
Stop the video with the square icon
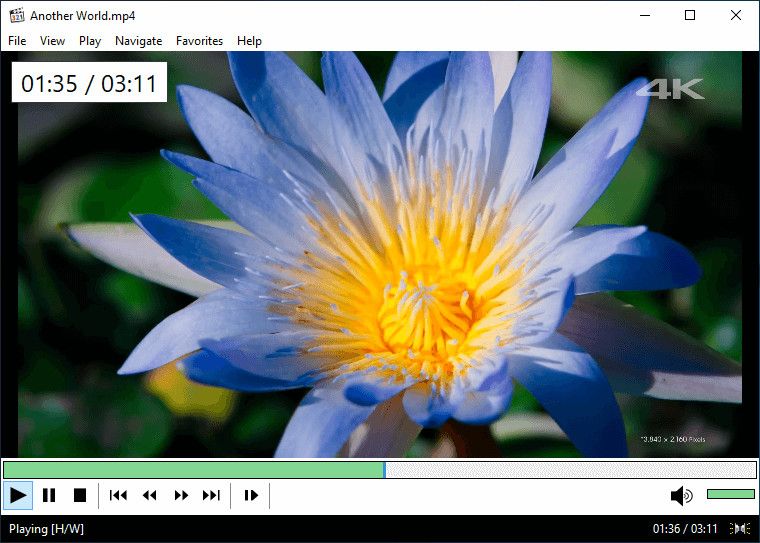80,495
